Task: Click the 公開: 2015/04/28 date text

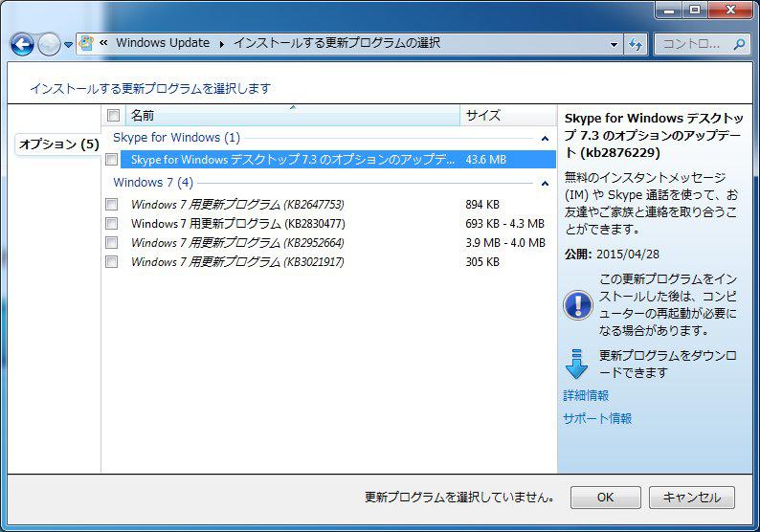Action: (x=612, y=255)
